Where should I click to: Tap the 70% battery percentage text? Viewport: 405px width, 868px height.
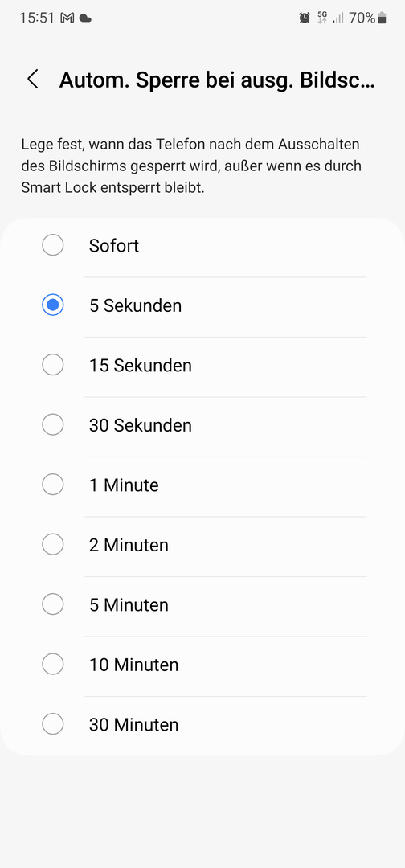pyautogui.click(x=362, y=18)
